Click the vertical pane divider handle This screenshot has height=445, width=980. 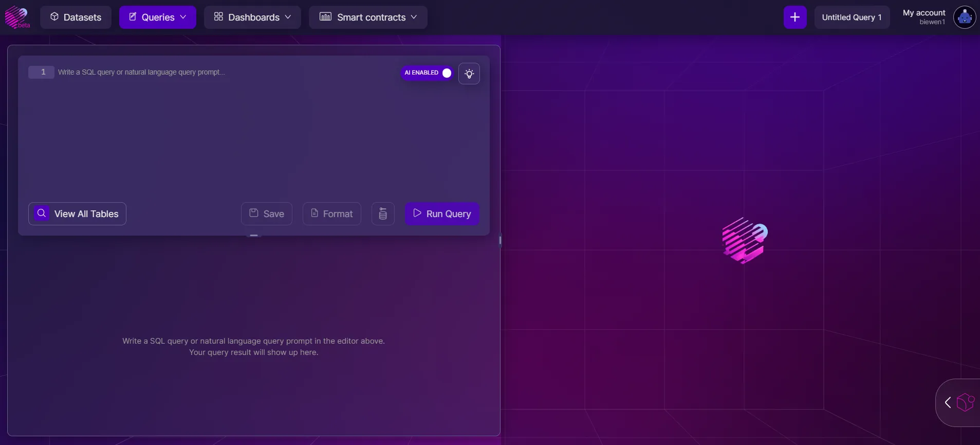(500, 240)
